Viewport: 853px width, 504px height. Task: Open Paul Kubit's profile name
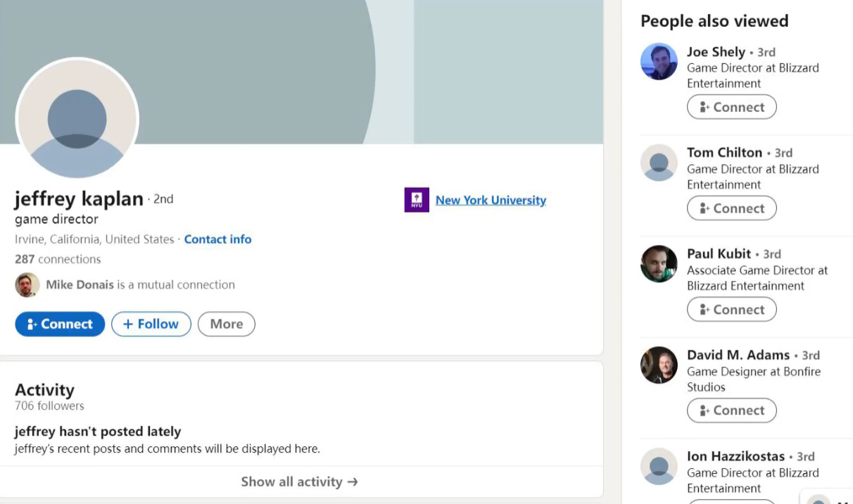[x=719, y=254]
